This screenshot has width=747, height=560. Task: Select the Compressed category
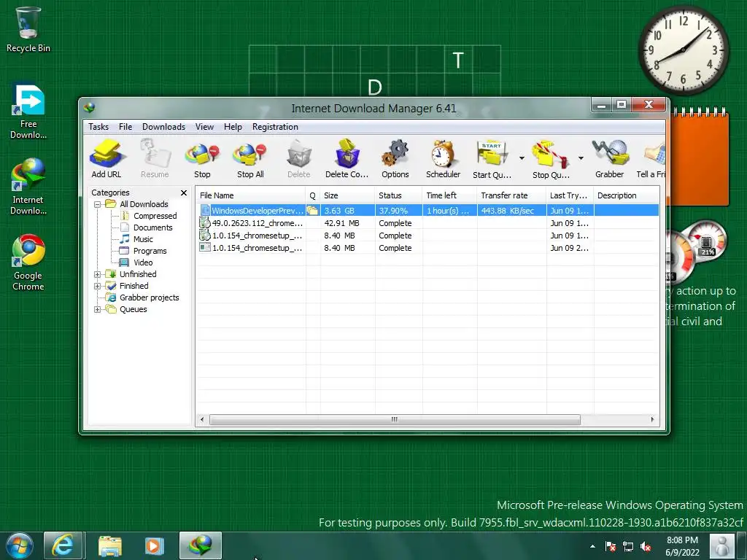click(155, 216)
